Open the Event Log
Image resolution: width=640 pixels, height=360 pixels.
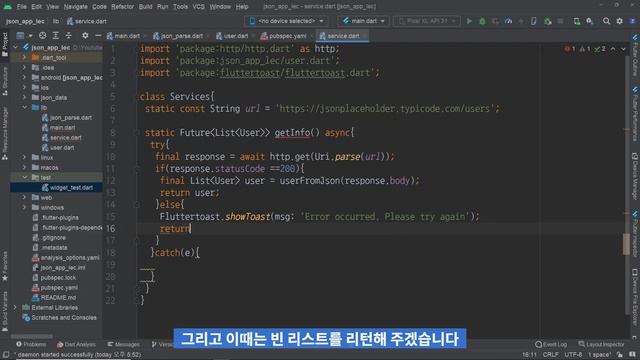551,344
